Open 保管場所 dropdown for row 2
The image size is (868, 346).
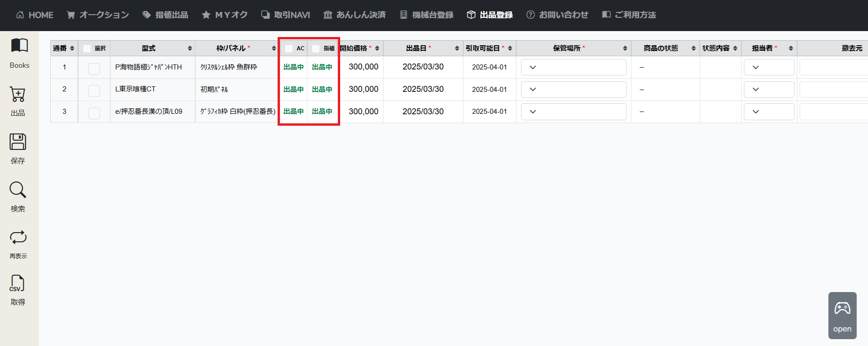pyautogui.click(x=573, y=90)
